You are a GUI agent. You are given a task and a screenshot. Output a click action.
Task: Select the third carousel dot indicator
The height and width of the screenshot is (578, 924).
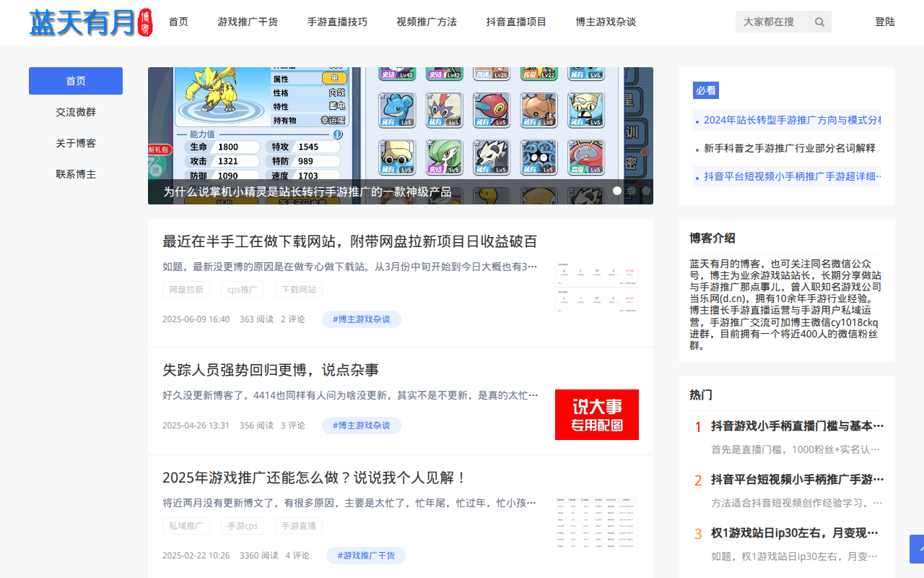point(646,191)
